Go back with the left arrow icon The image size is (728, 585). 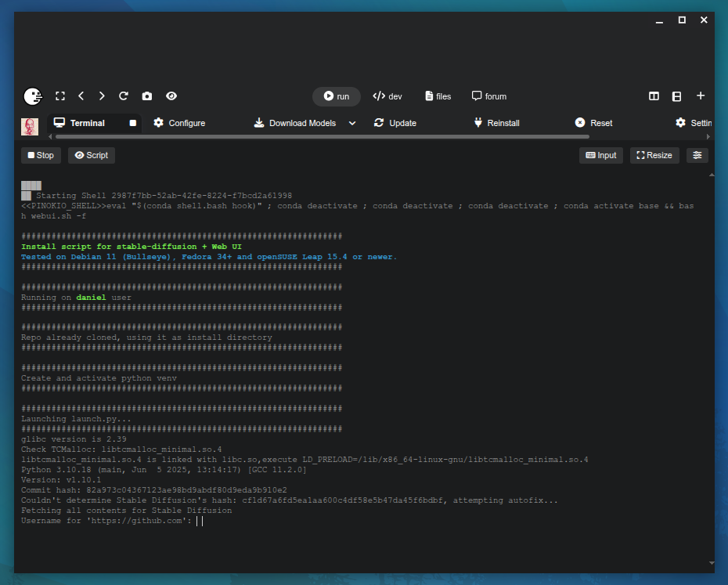(81, 96)
